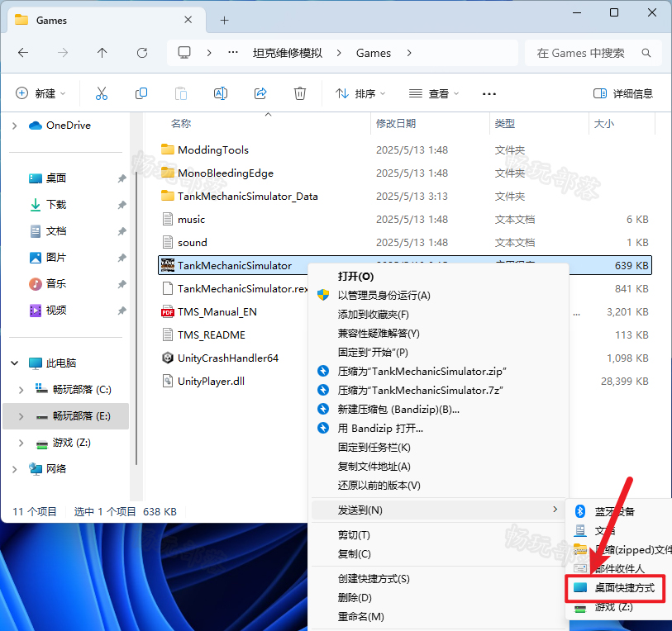672x631 pixels.
Task: Choose 剪切(T) in context menu
Action: point(438,535)
